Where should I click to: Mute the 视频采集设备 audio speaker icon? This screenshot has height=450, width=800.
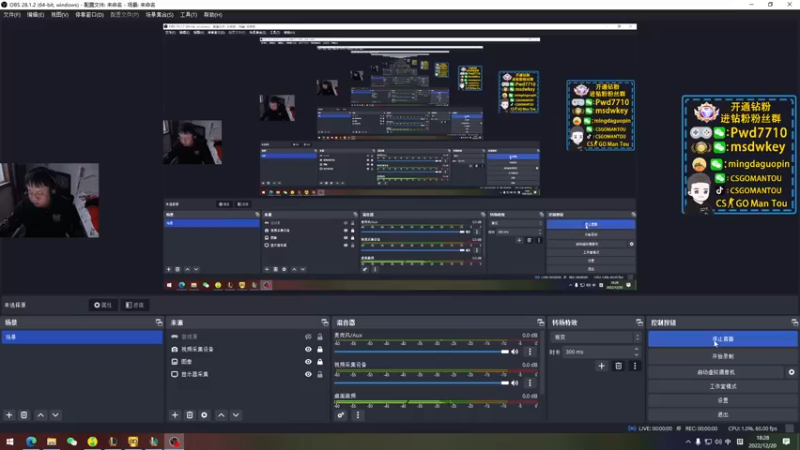(515, 383)
